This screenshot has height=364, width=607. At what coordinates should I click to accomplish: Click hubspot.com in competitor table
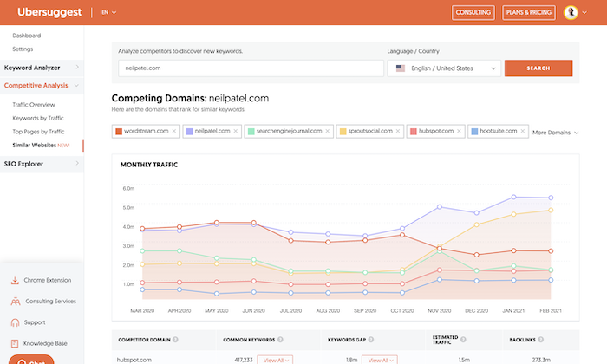coord(134,360)
